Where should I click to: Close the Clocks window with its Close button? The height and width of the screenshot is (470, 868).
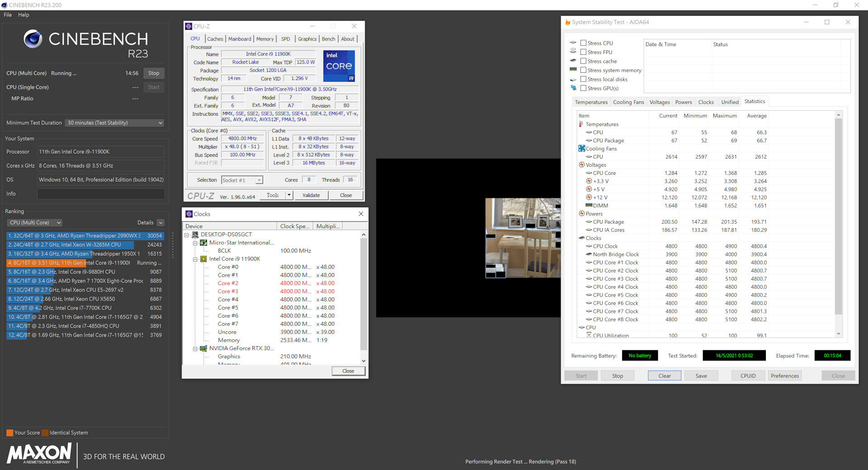tap(348, 371)
